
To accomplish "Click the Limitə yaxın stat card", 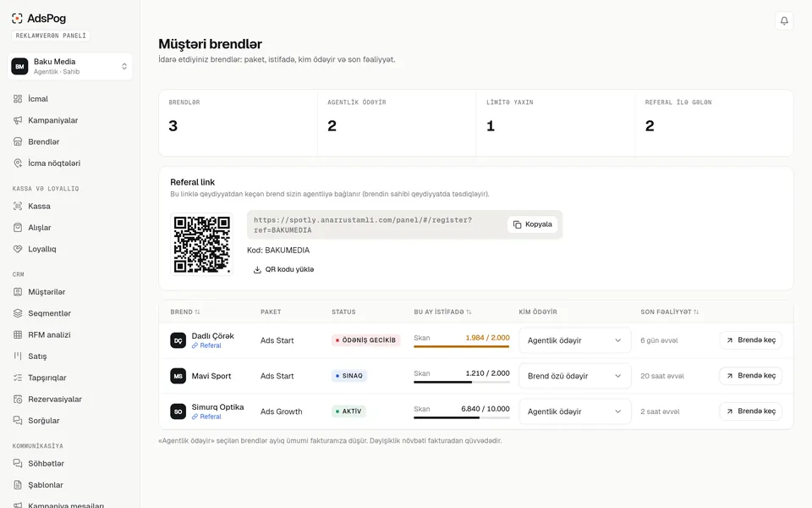I will (555, 123).
